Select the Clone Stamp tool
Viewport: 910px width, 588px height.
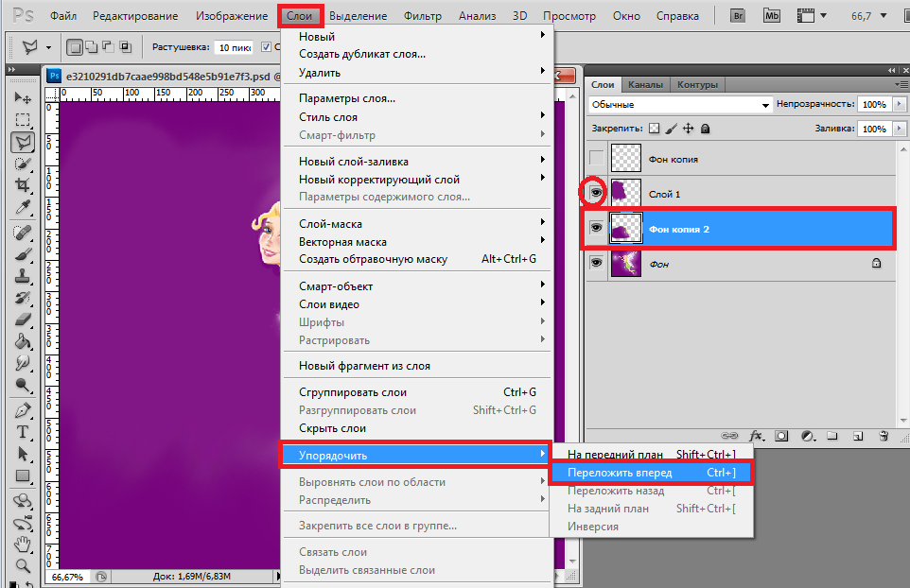pyautogui.click(x=23, y=276)
